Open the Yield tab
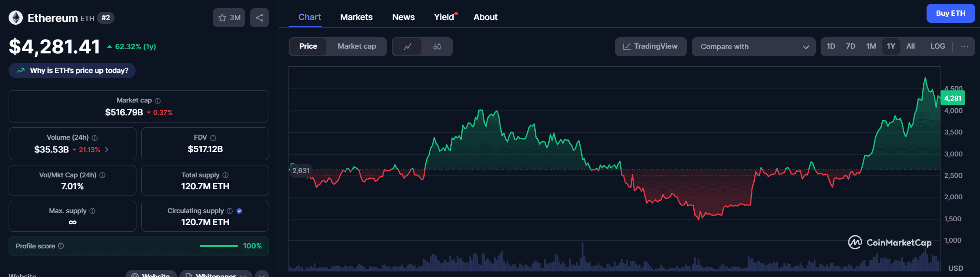This screenshot has height=277, width=980. 444,17
